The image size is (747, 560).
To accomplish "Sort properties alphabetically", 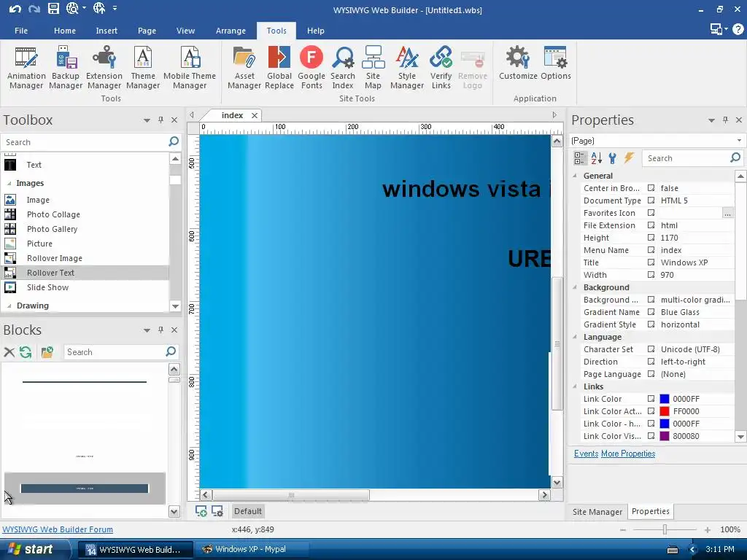I will point(597,158).
